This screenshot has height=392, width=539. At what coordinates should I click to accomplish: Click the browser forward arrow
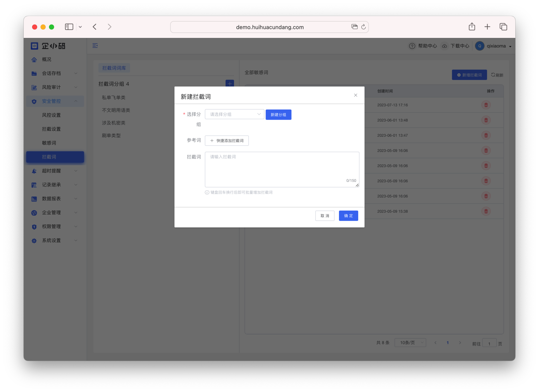pos(109,27)
